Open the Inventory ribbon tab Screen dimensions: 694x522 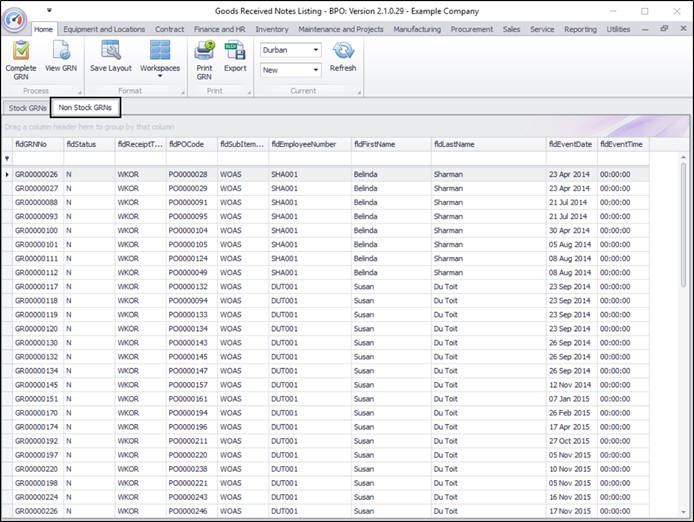coord(271,29)
